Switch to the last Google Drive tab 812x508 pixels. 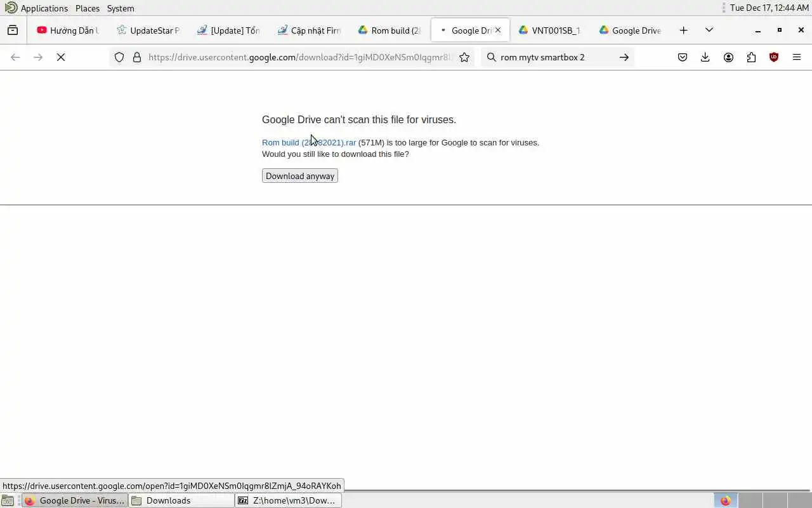click(631, 30)
